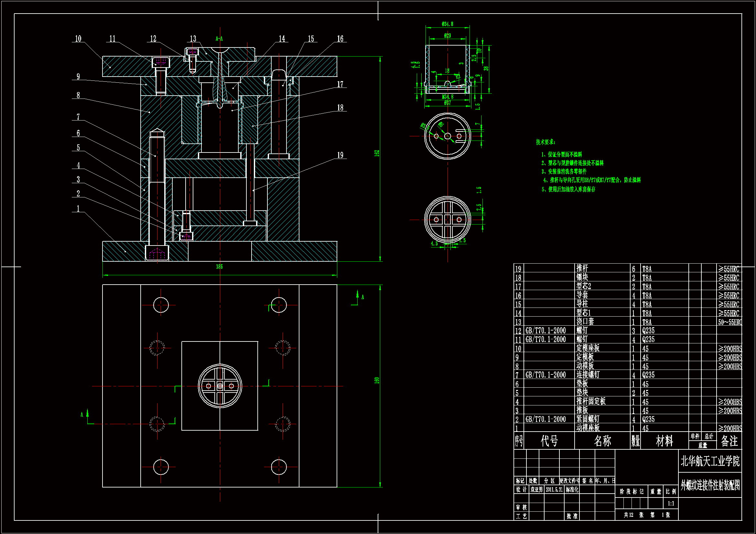Select the 160 dimension beside plan view
756x534 pixels.
pyautogui.click(x=377, y=380)
